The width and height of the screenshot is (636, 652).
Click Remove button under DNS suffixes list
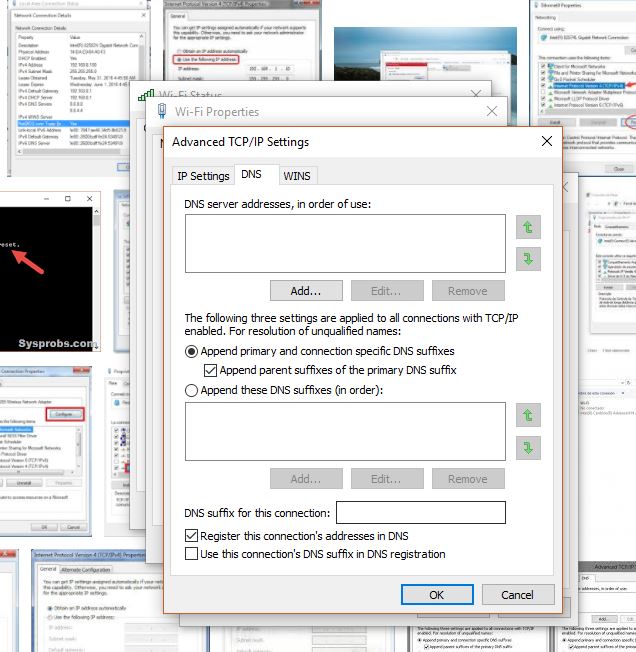click(x=468, y=479)
